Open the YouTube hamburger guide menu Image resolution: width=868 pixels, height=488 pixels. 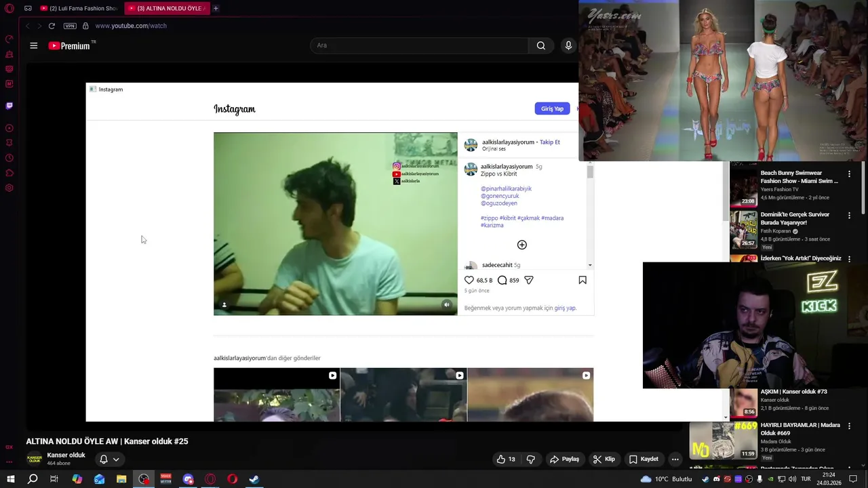pos(34,45)
